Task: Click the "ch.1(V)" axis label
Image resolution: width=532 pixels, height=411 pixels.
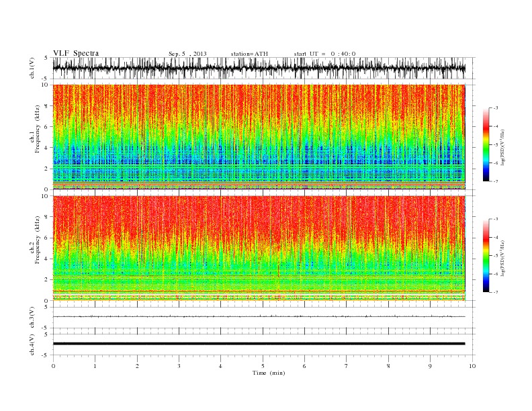Action: click(32, 68)
